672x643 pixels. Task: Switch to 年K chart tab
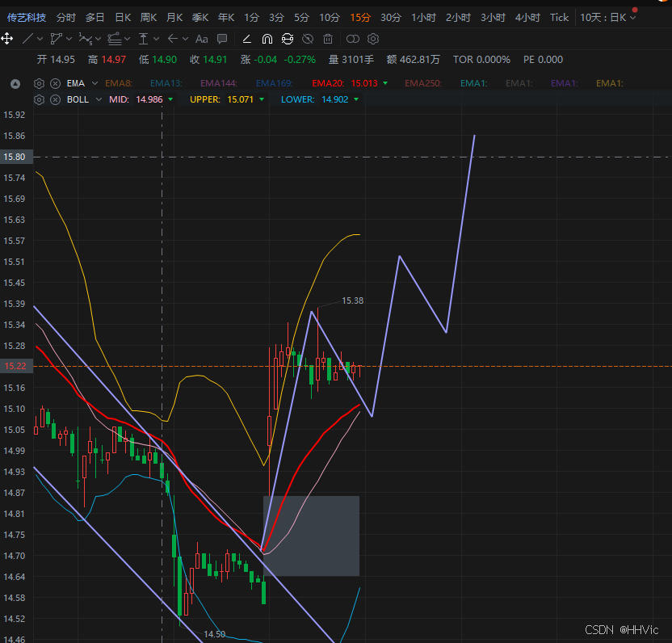click(226, 18)
